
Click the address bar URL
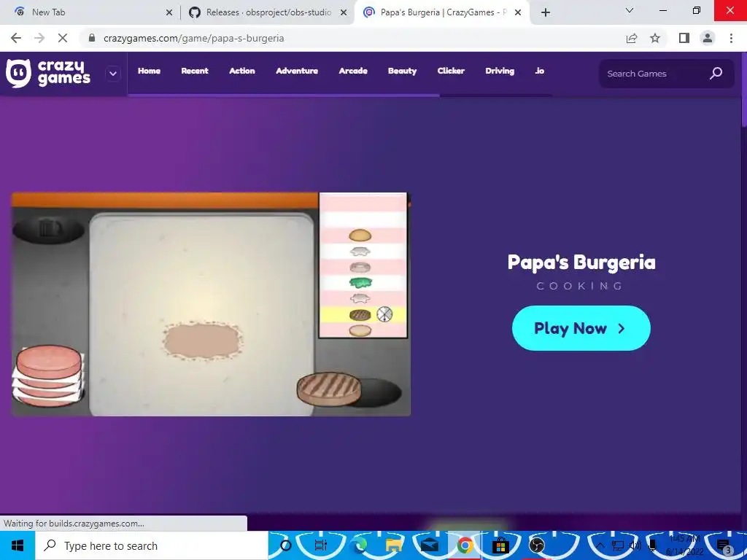193,38
